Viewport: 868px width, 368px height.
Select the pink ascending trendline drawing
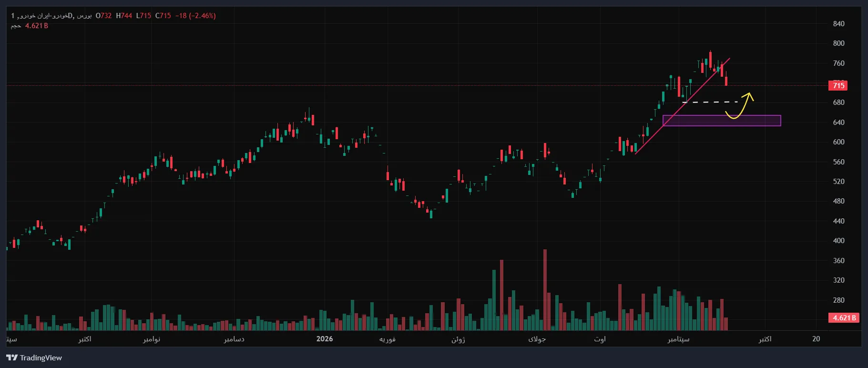click(682, 106)
